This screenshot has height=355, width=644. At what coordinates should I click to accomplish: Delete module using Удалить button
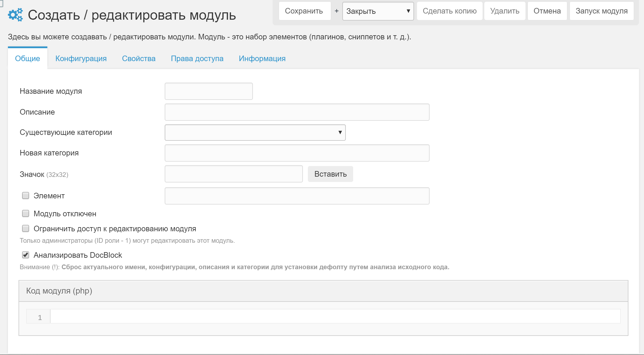[505, 11]
